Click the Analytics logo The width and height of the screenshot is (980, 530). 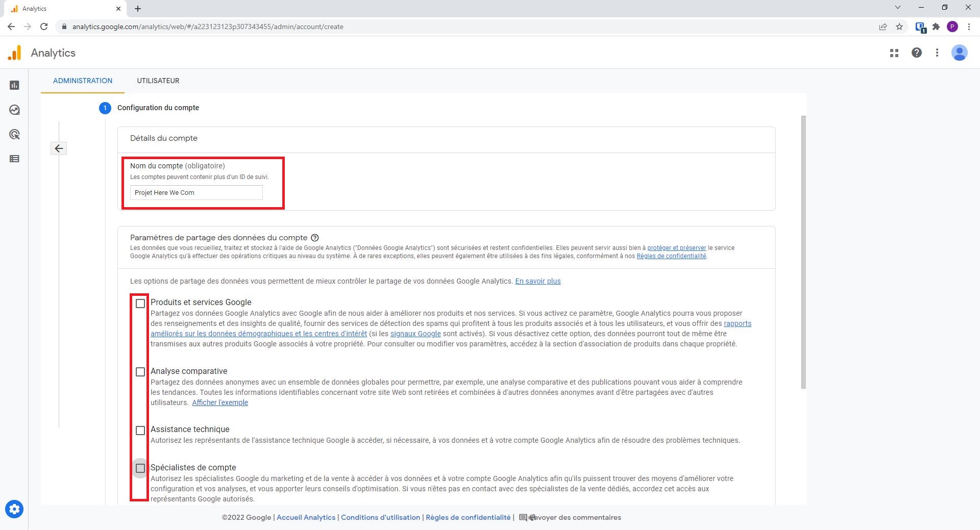(15, 53)
